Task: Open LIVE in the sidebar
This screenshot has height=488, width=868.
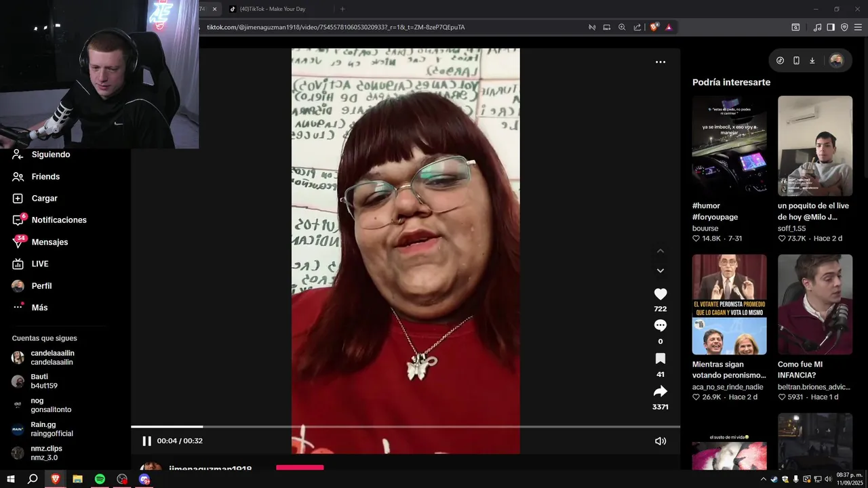Action: [39, 264]
